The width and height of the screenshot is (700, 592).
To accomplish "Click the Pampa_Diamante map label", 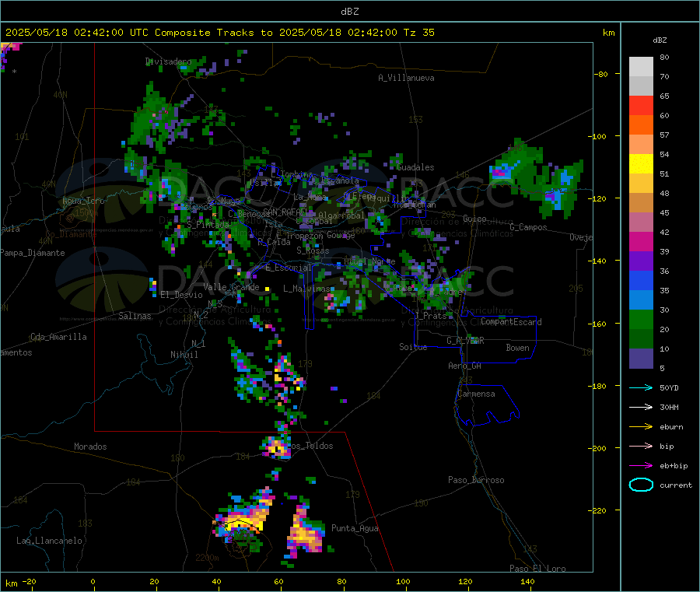I will coord(33,253).
